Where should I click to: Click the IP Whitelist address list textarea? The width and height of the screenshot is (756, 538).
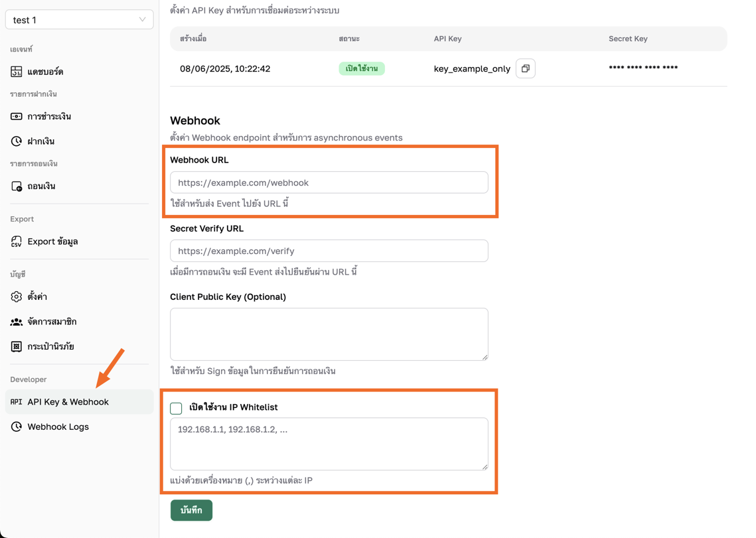pyautogui.click(x=329, y=444)
